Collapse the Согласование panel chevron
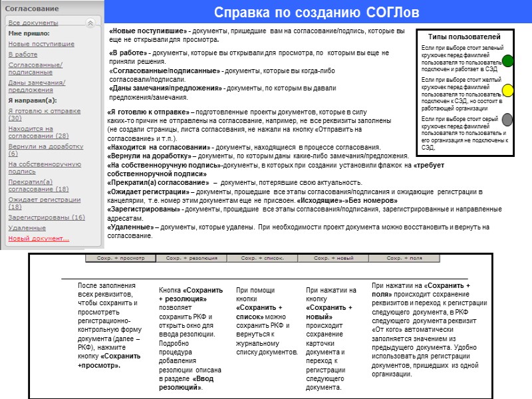The width and height of the screenshot is (532, 399). (90, 23)
